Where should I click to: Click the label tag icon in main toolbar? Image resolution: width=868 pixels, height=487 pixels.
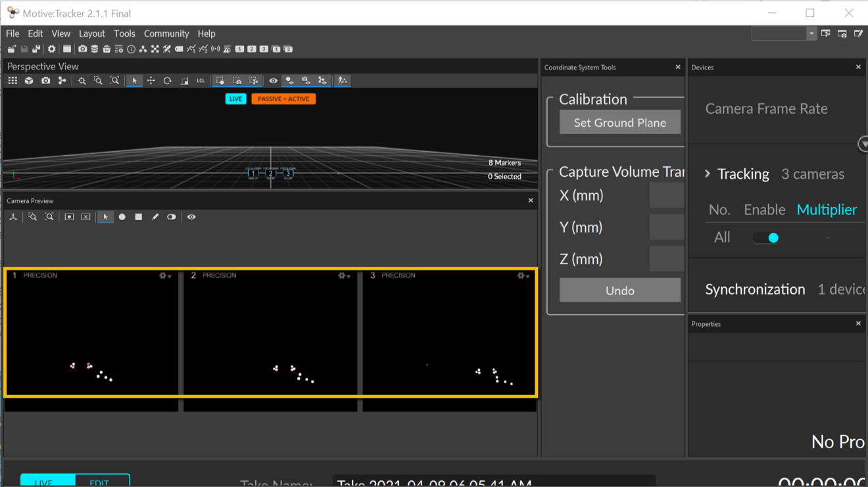pos(179,49)
